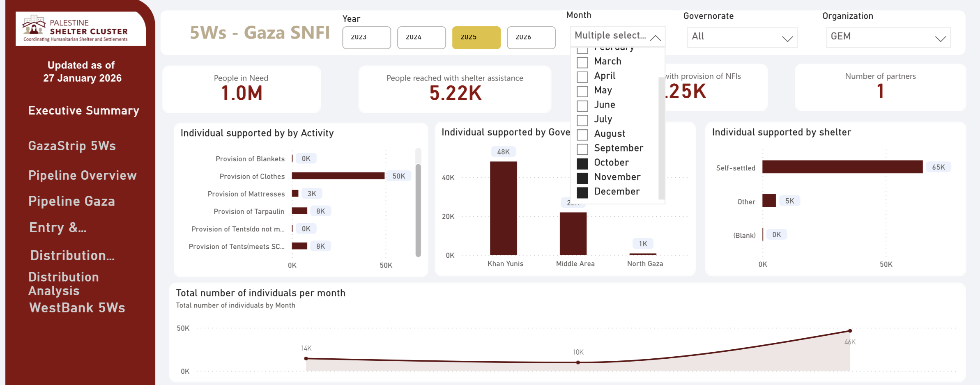Viewport: 980px width, 385px height.
Task: Open Distribution Analysis page
Action: (64, 284)
